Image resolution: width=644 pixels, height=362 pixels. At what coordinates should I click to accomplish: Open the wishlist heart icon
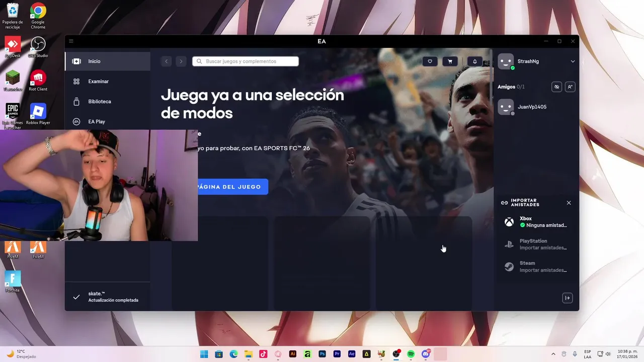pos(430,61)
